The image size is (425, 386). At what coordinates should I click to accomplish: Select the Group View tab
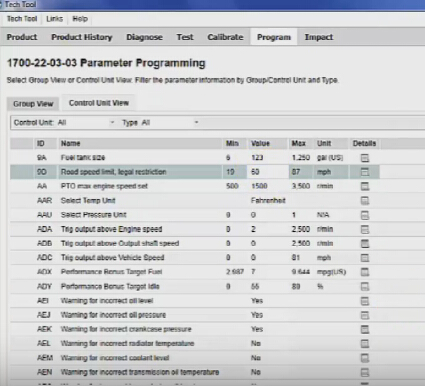pyautogui.click(x=33, y=104)
